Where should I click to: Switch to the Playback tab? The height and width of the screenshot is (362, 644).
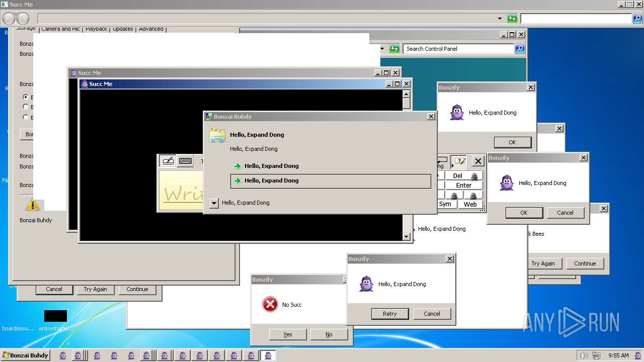(96, 29)
